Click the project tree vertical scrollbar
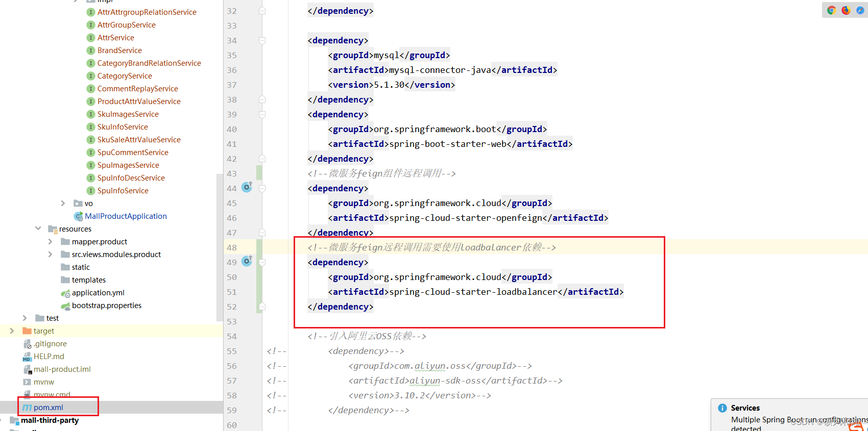 click(x=220, y=247)
